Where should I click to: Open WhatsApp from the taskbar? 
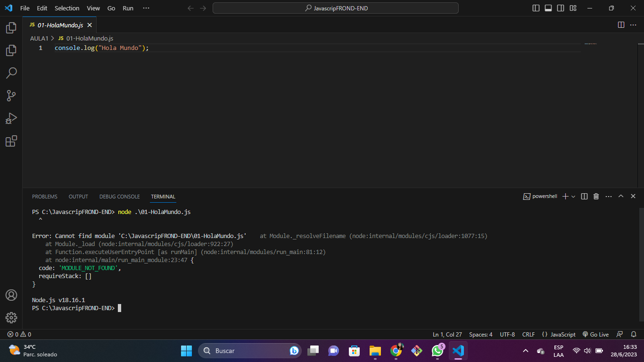click(438, 351)
